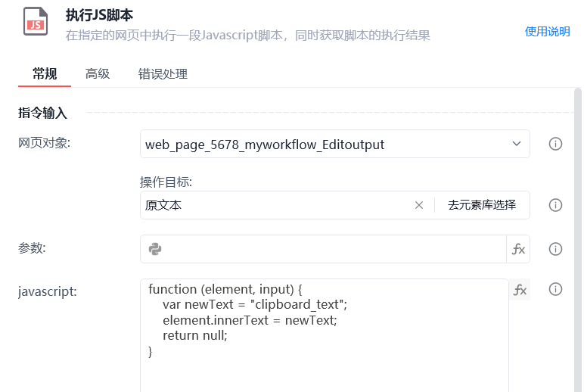Screen dimensions: 584x392
Task: Click info icon beside 网页对象 dropdown
Action: click(x=555, y=144)
